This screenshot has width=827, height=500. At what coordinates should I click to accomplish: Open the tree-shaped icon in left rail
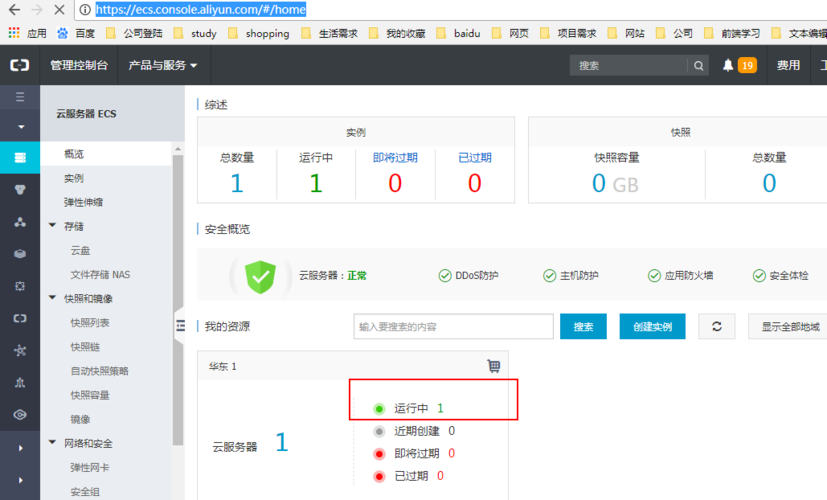[20, 382]
